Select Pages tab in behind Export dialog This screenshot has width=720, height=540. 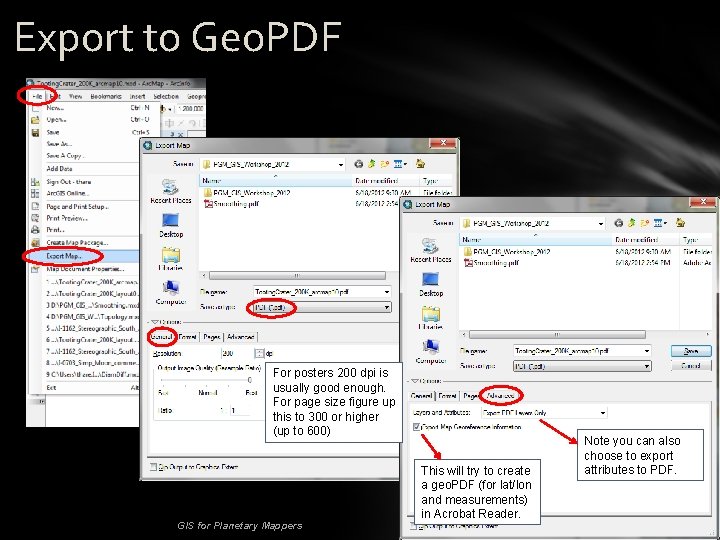(x=212, y=337)
